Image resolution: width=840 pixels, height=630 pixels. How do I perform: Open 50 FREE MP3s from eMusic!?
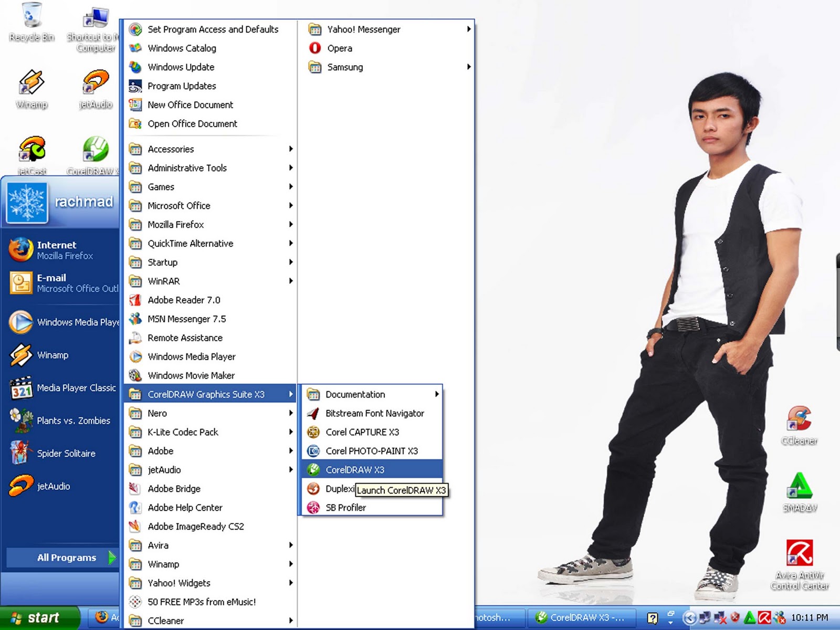[203, 602]
